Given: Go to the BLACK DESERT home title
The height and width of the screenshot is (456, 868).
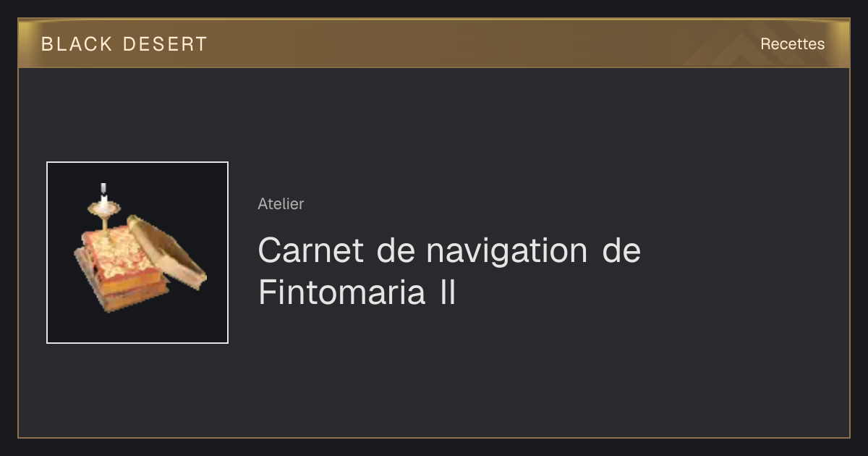Looking at the screenshot, I should [x=124, y=44].
